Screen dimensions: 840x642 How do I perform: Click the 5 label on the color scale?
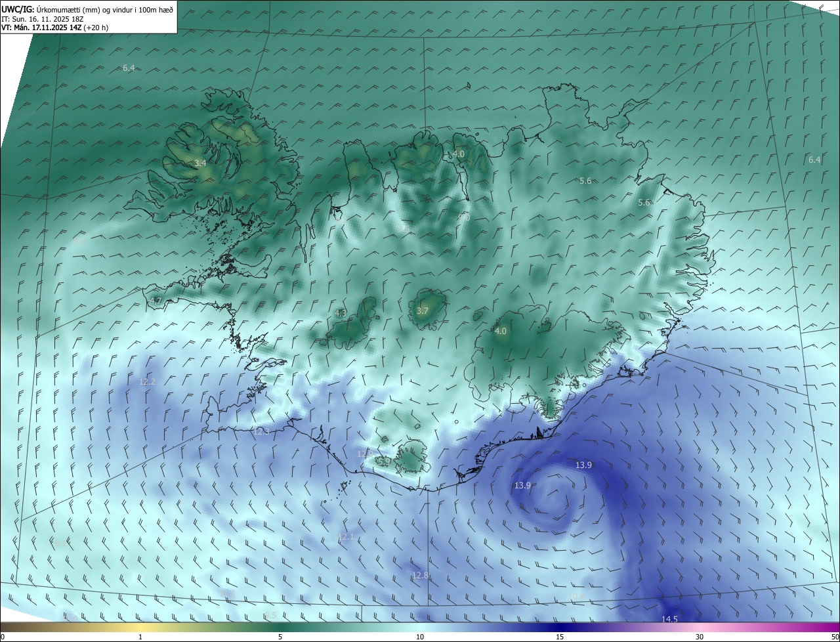(280, 637)
